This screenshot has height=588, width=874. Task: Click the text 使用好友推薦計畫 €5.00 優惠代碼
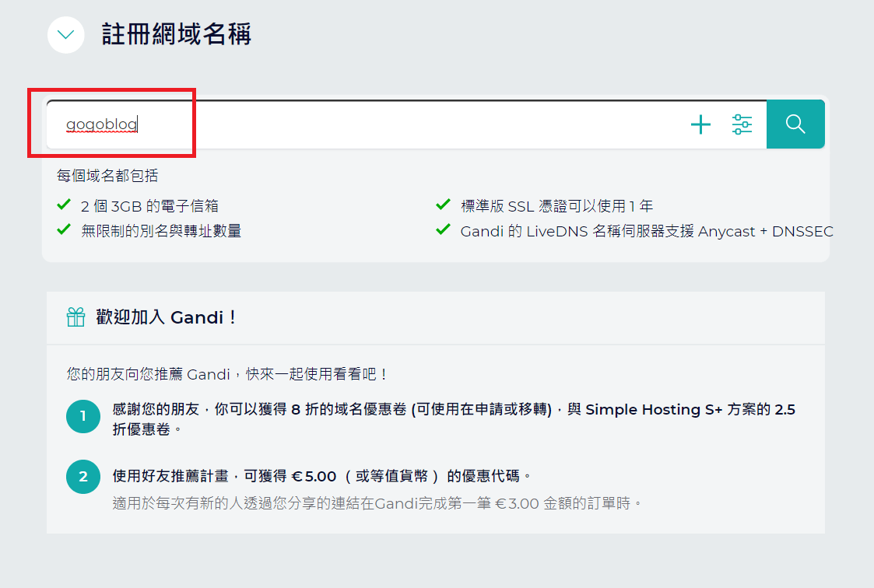point(321,476)
